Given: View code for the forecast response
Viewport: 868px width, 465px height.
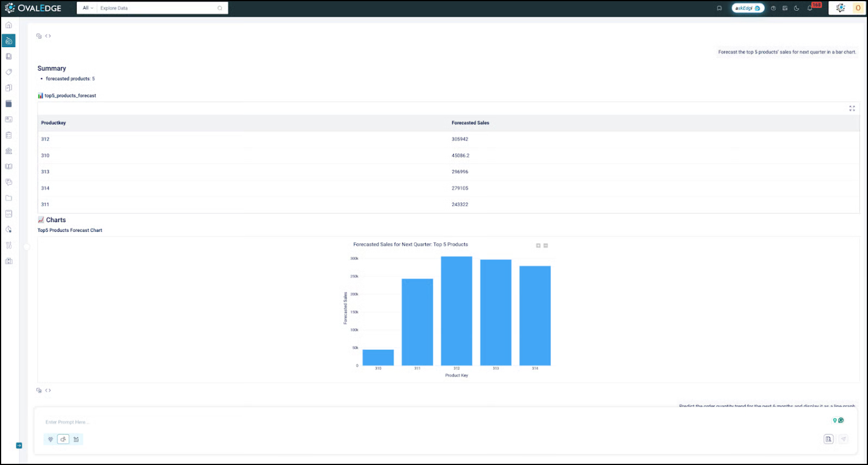Looking at the screenshot, I should pos(48,36).
